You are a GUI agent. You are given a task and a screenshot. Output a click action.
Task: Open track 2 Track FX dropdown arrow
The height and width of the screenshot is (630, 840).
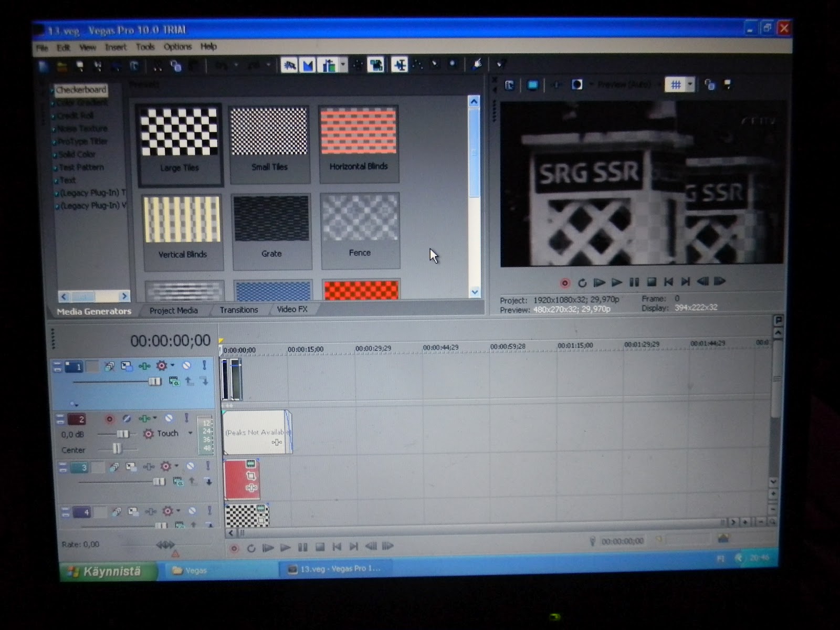(155, 418)
